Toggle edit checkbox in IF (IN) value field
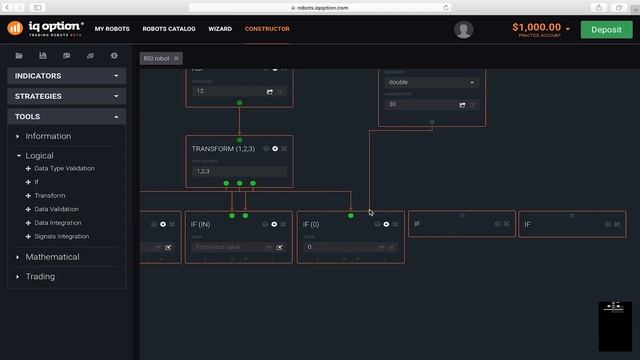This screenshot has width=640, height=360. coord(279,247)
